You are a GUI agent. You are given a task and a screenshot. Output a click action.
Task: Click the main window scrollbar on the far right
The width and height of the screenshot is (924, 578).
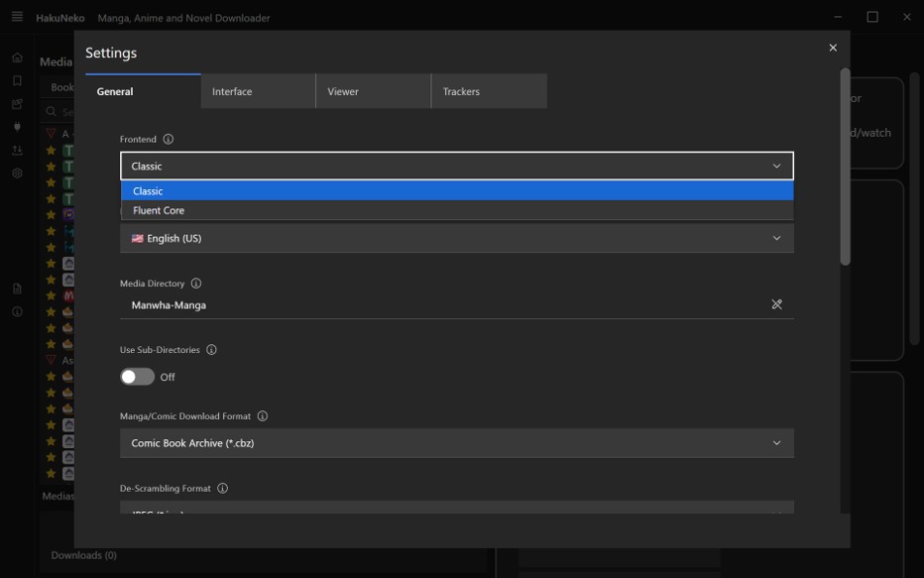914,209
